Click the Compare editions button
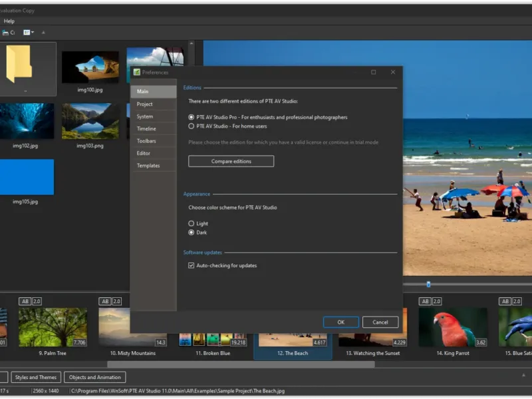Viewport: 532px width, 399px height. coord(231,161)
